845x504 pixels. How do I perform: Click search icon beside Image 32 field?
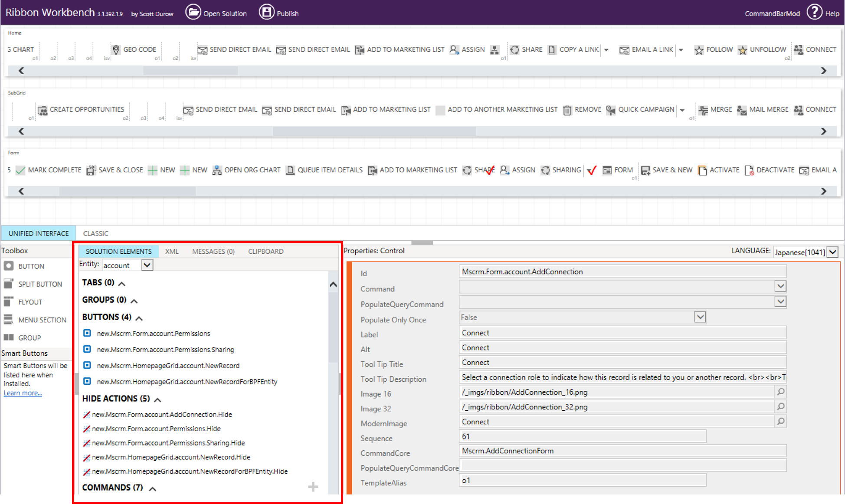[780, 407]
